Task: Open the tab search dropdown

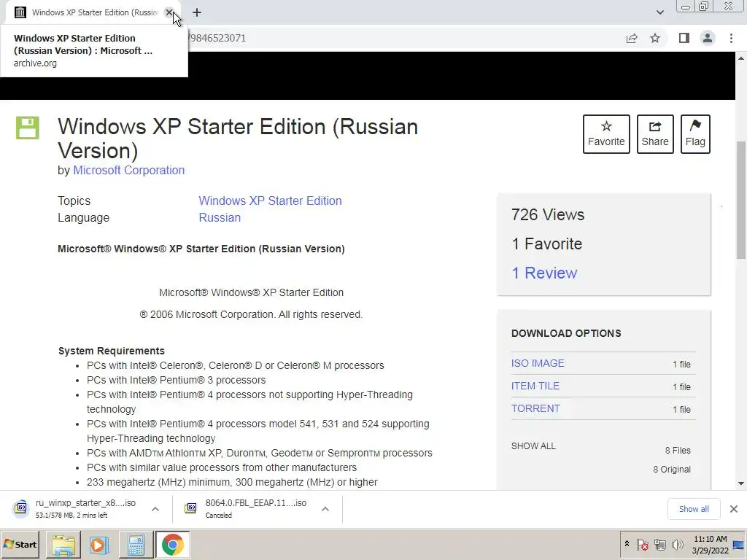Action: click(x=659, y=12)
